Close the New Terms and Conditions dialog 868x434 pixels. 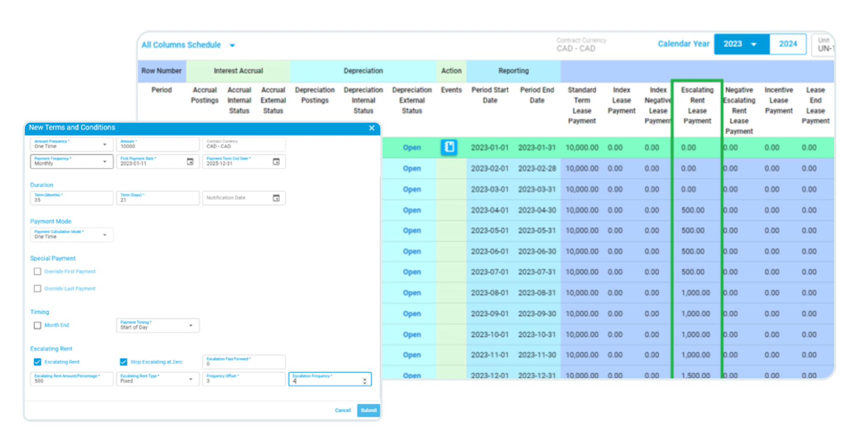point(372,128)
